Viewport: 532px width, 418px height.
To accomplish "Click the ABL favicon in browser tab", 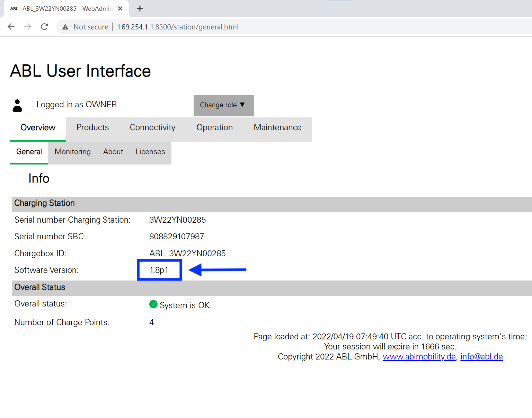I will click(x=14, y=9).
